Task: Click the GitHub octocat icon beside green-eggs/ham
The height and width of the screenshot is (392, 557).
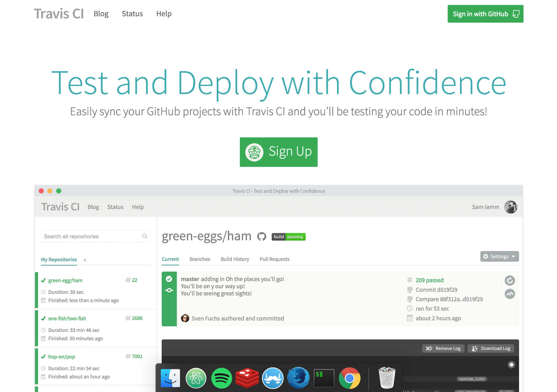Action: point(261,237)
